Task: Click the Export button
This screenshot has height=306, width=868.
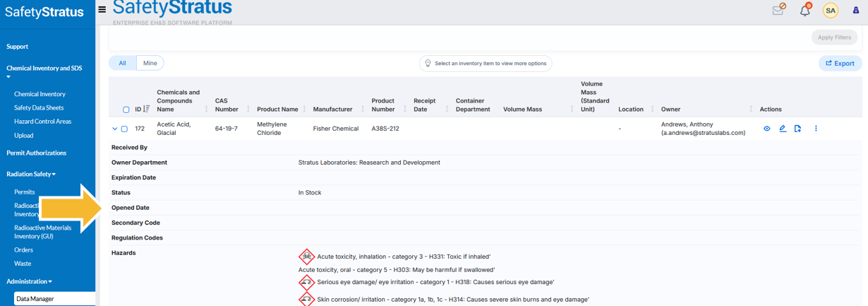Action: pos(840,64)
